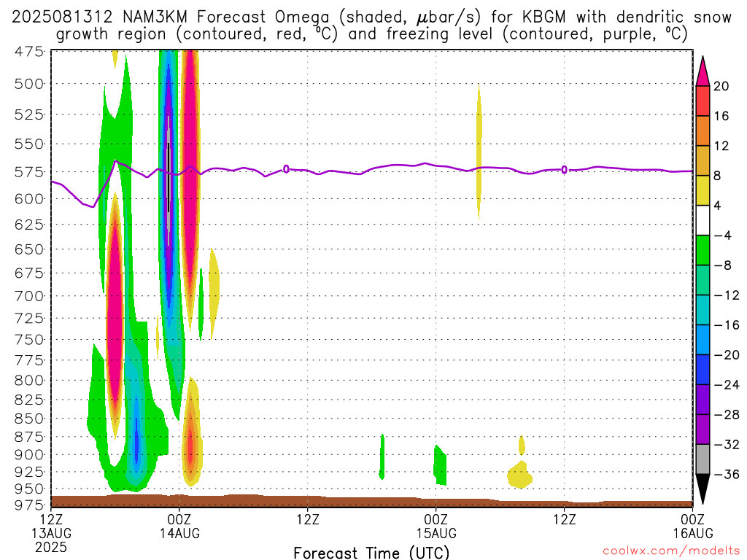Click the 975 pressure level label
Screen dimensions: 747x560
click(x=29, y=505)
